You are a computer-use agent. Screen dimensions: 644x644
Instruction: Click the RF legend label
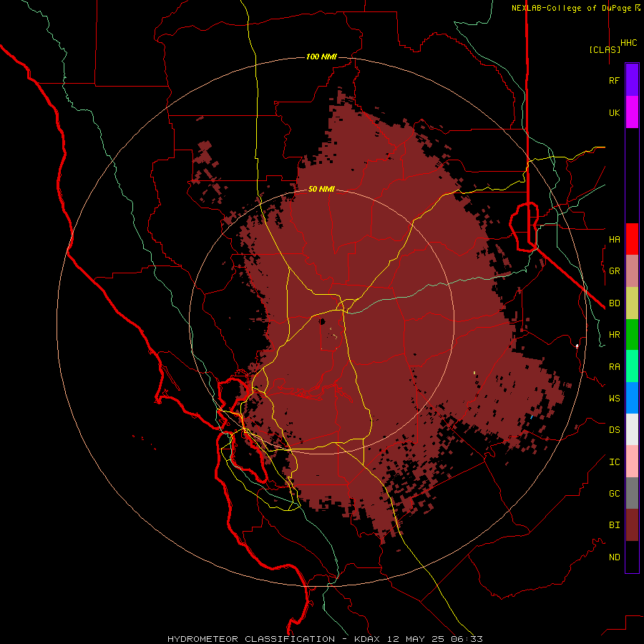pos(614,81)
